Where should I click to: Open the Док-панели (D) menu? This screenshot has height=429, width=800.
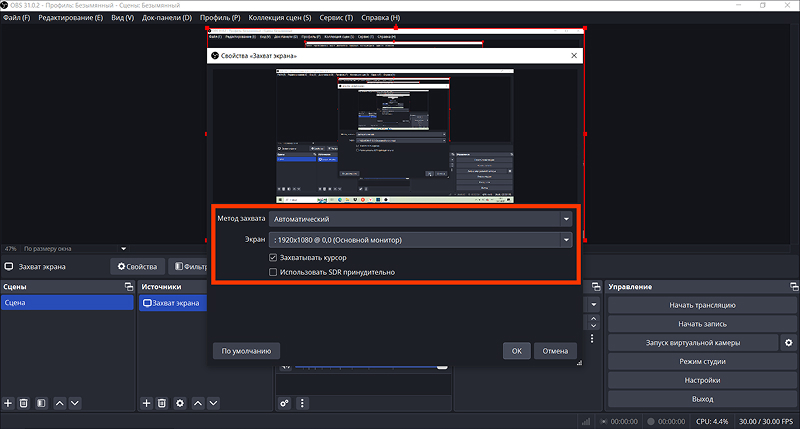point(167,17)
